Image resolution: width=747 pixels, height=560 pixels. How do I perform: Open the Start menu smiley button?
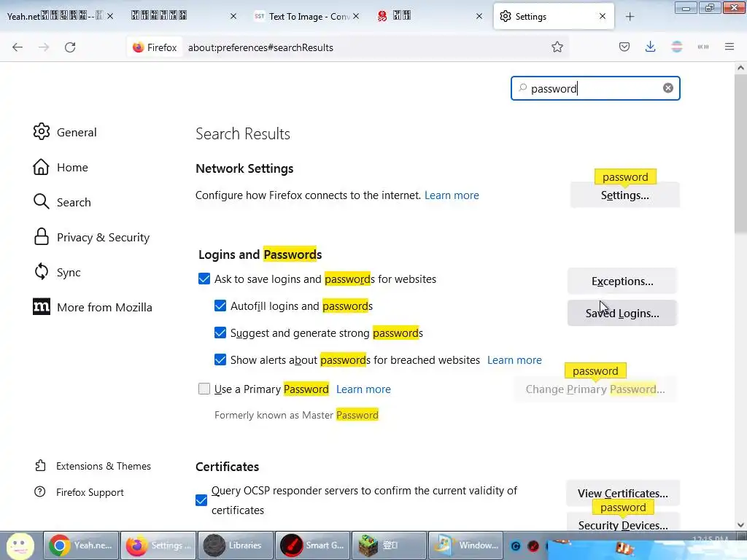pyautogui.click(x=20, y=545)
